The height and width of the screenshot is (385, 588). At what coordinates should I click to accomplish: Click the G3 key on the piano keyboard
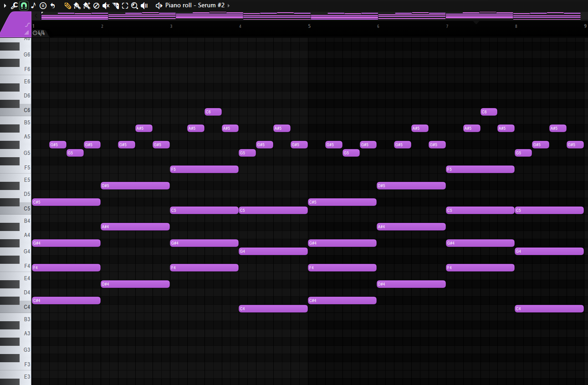15,349
